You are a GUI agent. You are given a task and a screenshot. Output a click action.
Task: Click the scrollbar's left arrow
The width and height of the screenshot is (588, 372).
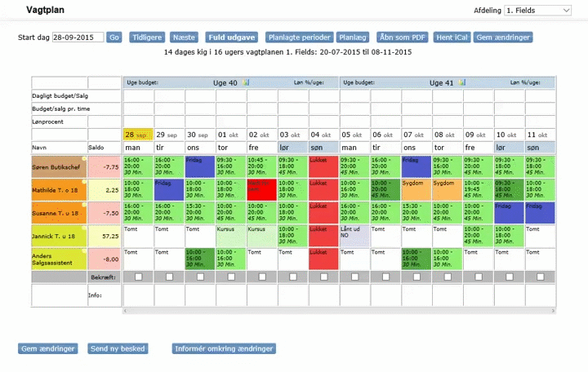click(x=125, y=311)
